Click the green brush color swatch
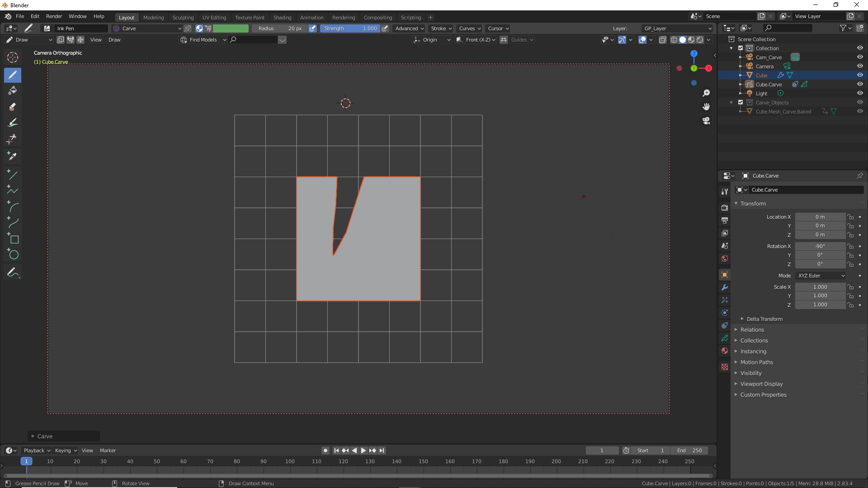The height and width of the screenshot is (488, 868). tap(231, 28)
